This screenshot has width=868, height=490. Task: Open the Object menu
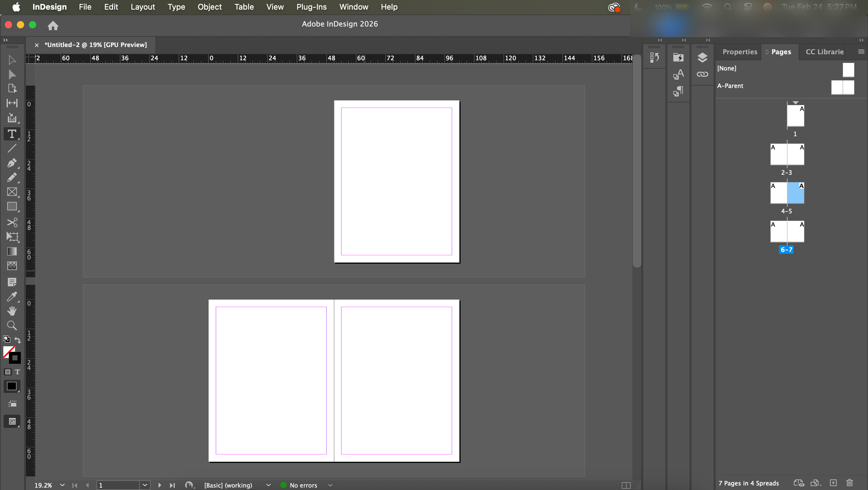point(209,7)
